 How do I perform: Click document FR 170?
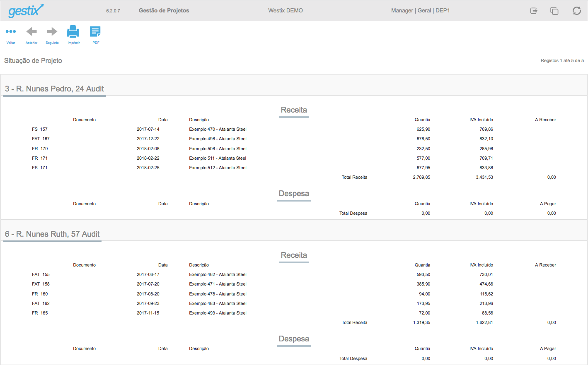point(40,149)
